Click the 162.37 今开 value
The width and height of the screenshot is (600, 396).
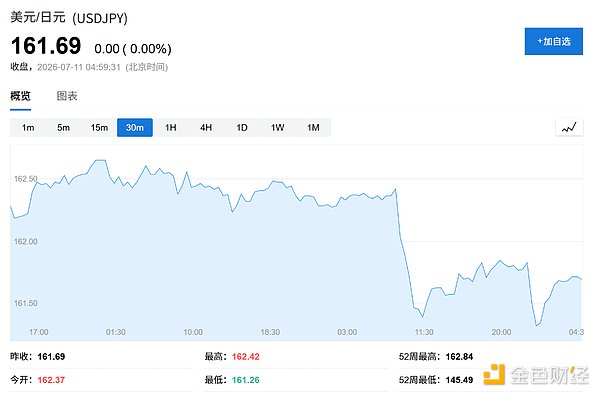[x=51, y=380]
